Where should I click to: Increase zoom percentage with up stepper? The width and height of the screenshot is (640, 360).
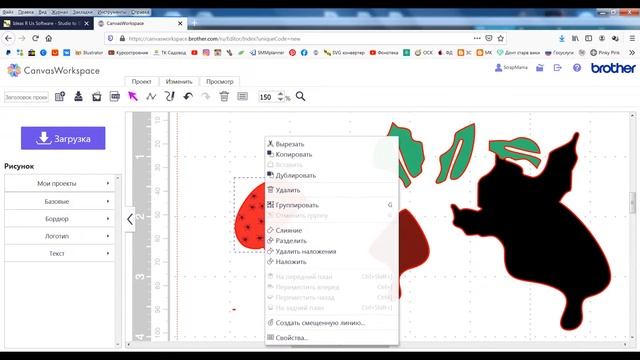280,94
